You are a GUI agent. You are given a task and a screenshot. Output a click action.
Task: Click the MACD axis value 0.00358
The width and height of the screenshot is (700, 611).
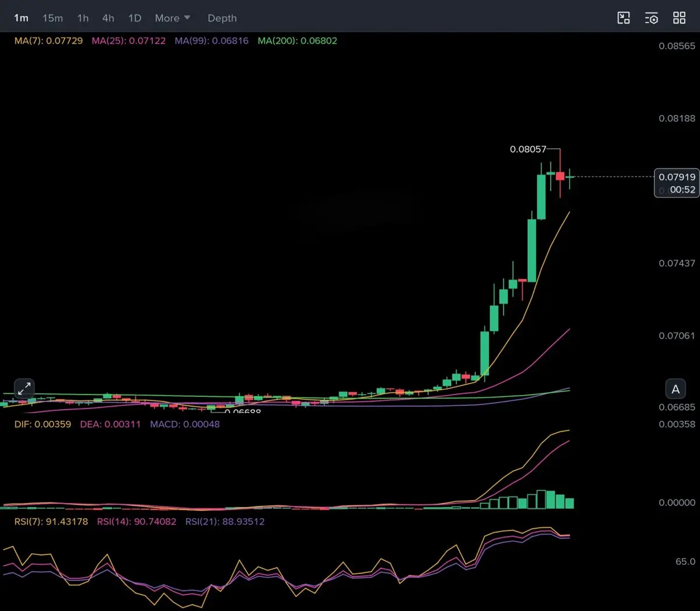[x=677, y=424]
